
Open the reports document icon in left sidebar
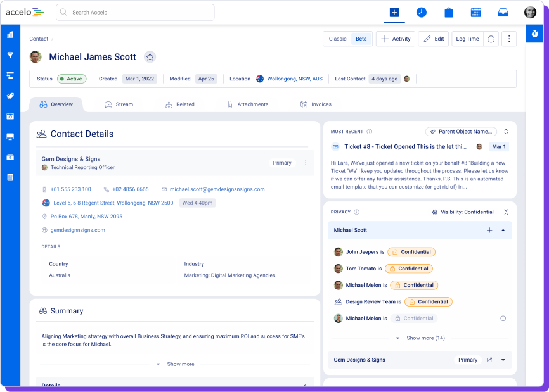tap(10, 177)
